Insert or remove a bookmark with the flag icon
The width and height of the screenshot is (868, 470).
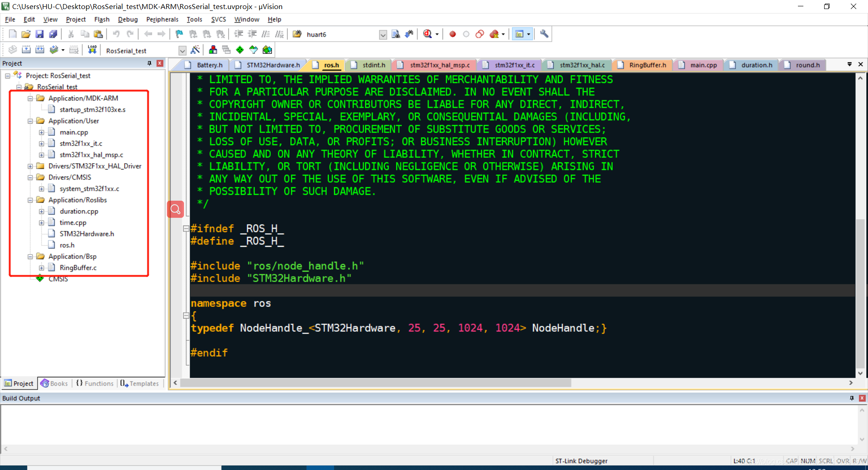pos(179,34)
